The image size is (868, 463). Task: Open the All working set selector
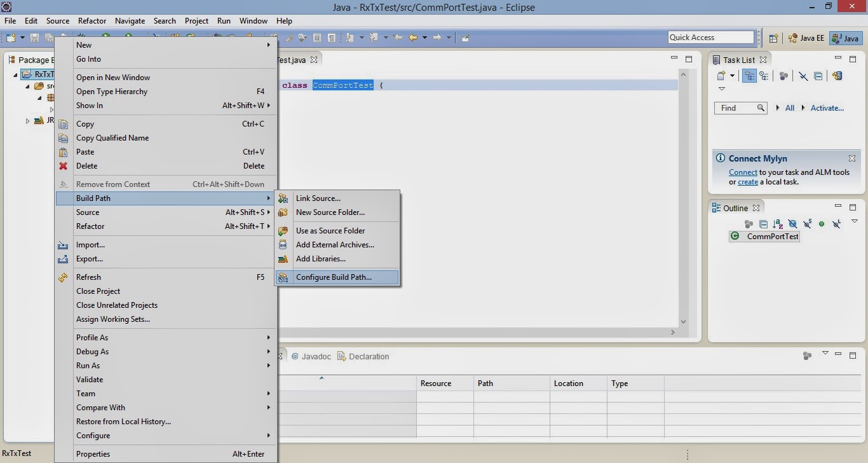coord(790,108)
